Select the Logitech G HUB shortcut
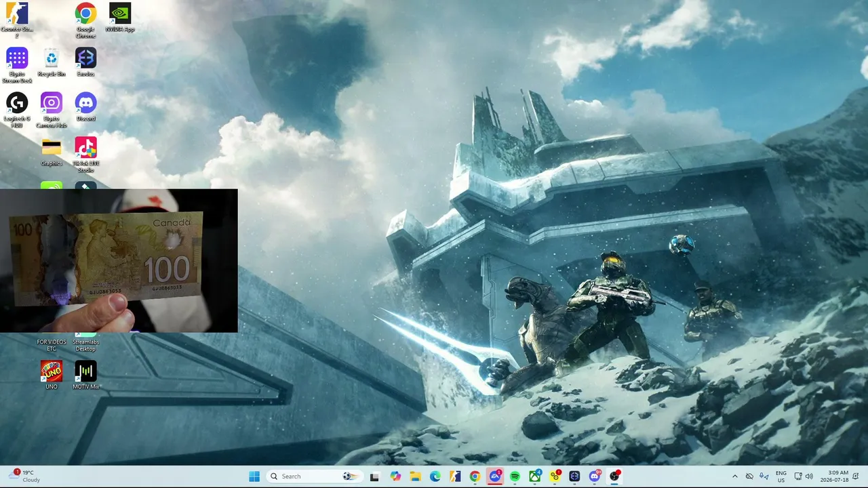 [17, 110]
